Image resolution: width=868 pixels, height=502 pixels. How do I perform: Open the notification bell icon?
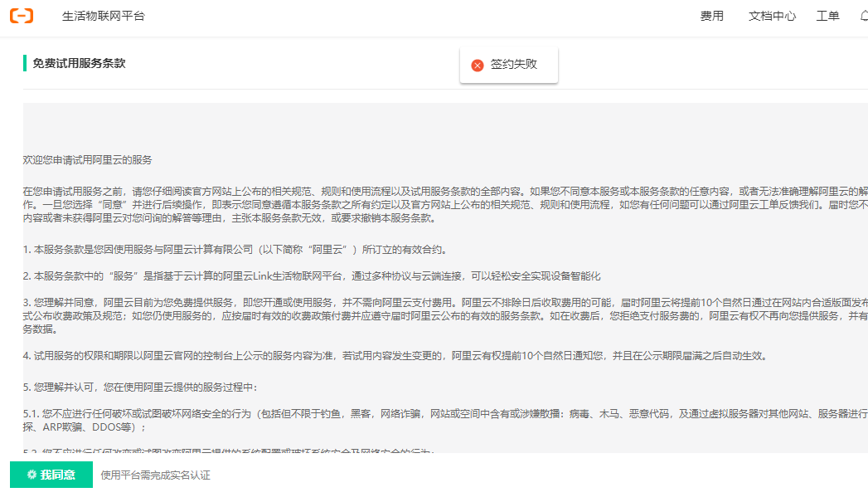coord(864,16)
